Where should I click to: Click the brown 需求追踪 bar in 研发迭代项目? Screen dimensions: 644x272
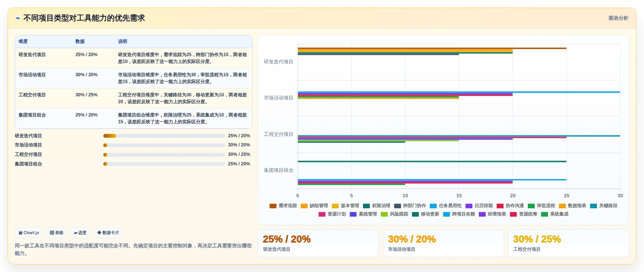click(432, 48)
